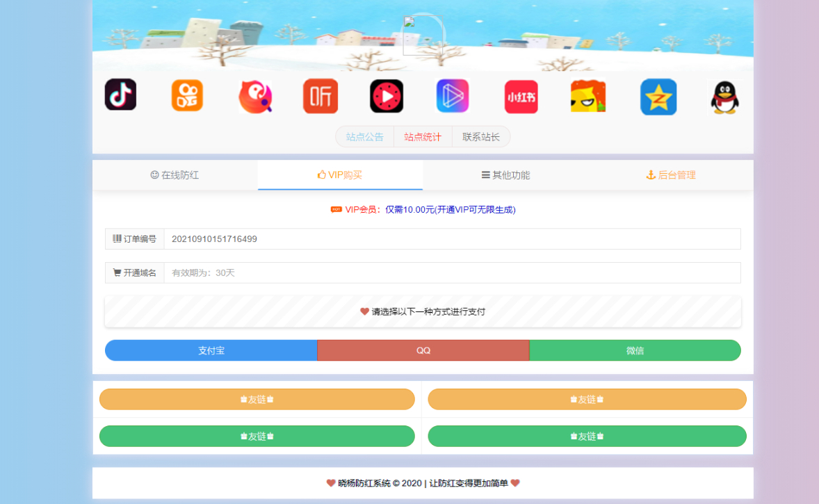
Task: Click the right orange 友链 button
Action: [x=587, y=399]
